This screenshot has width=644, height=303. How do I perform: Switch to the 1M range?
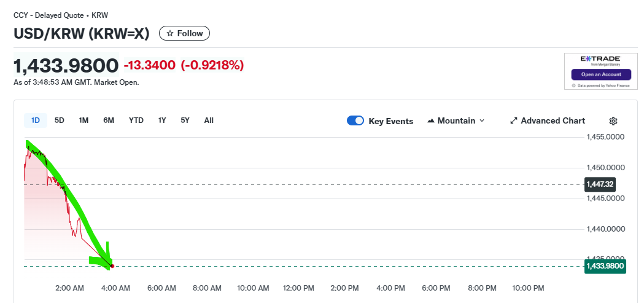point(83,120)
